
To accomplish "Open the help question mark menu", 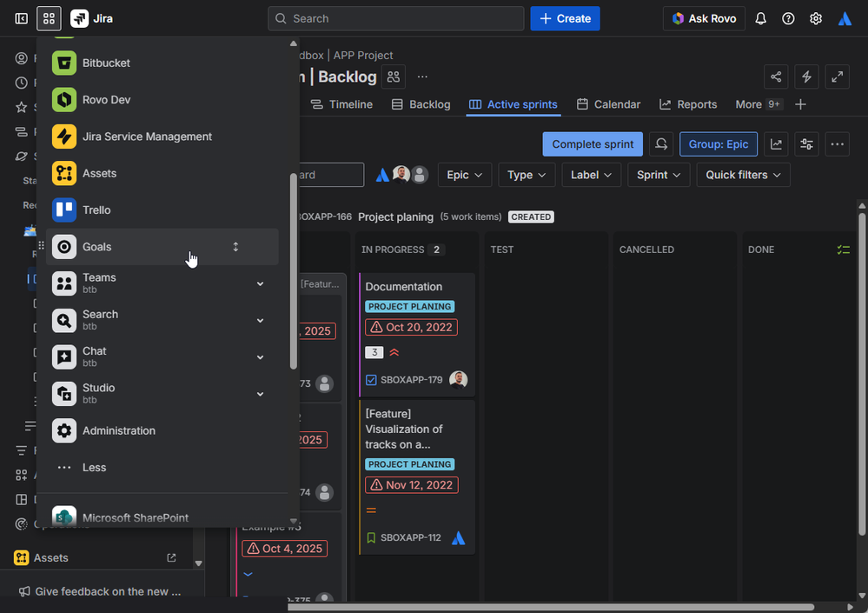I will (x=788, y=19).
